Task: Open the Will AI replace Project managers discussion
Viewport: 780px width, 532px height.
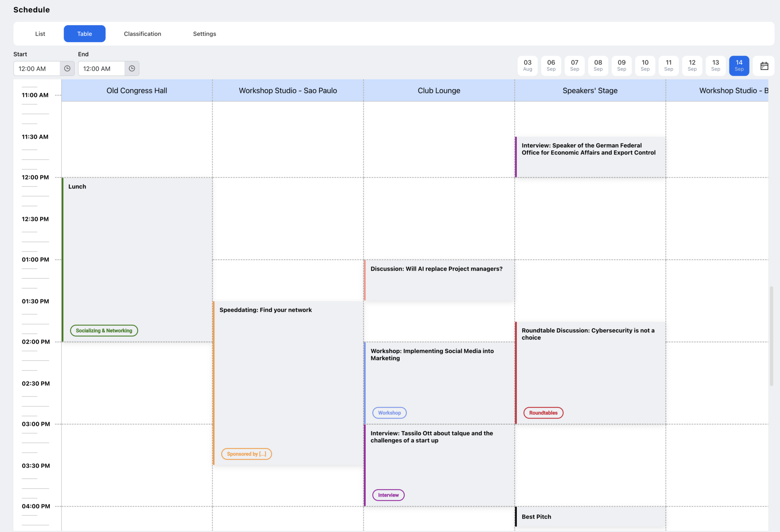Action: 438,280
